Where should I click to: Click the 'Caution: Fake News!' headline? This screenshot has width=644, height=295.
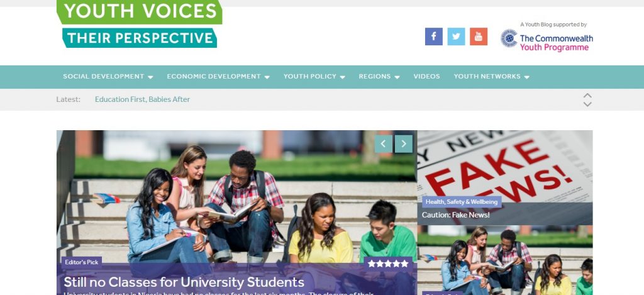click(x=455, y=215)
